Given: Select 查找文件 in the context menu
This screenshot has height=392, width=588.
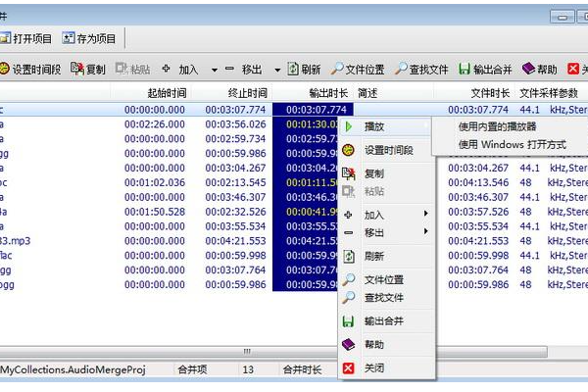Looking at the screenshot, I should click(x=384, y=298).
